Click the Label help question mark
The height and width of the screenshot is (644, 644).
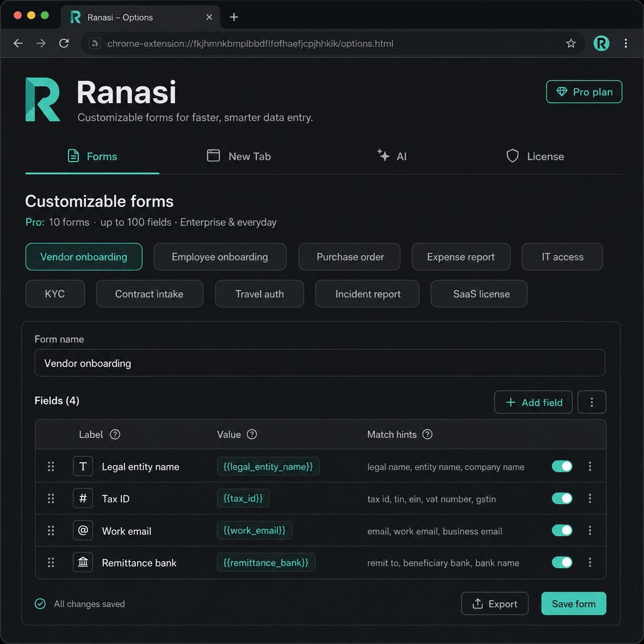(x=115, y=434)
